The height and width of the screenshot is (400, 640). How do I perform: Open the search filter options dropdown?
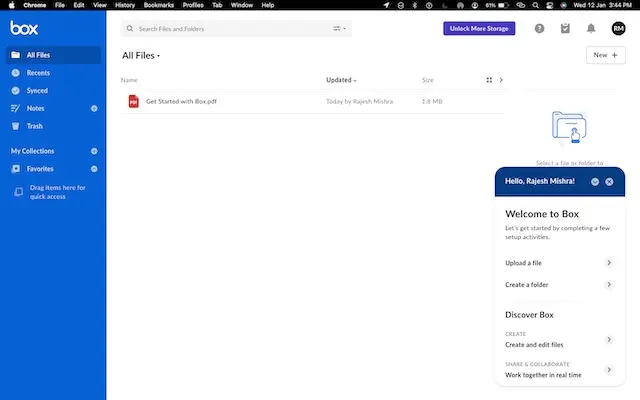[x=339, y=29]
